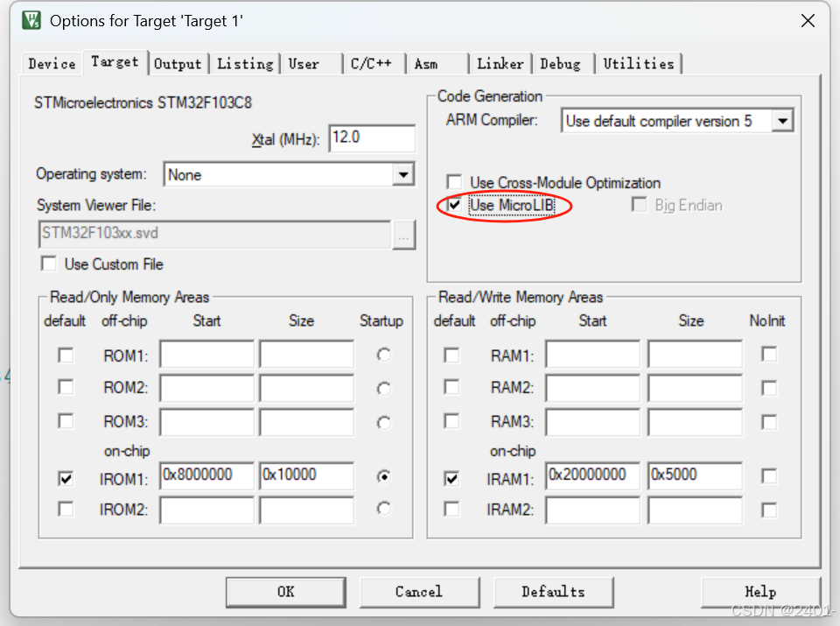The height and width of the screenshot is (626, 840).
Task: Click the ROM3 Size field
Action: [x=307, y=422]
